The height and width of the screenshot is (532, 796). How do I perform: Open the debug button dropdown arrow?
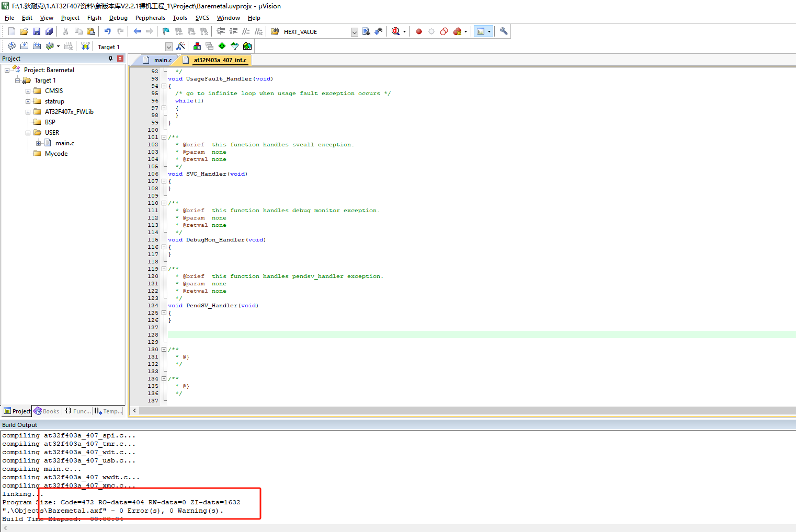pyautogui.click(x=404, y=32)
